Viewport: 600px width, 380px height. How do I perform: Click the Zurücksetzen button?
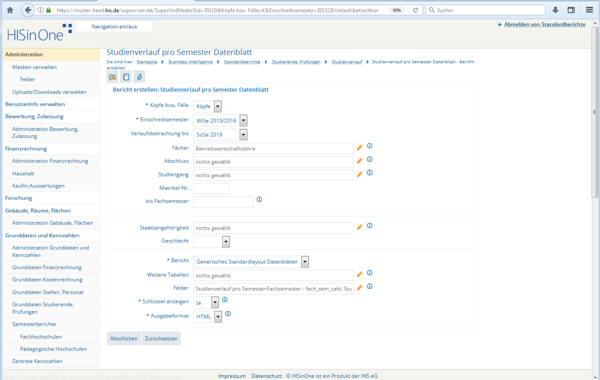[x=161, y=338]
